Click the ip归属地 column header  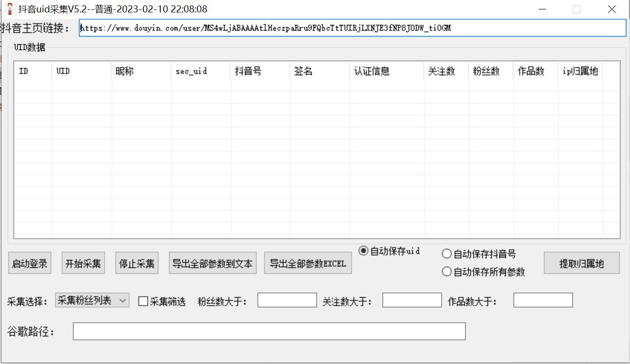580,71
